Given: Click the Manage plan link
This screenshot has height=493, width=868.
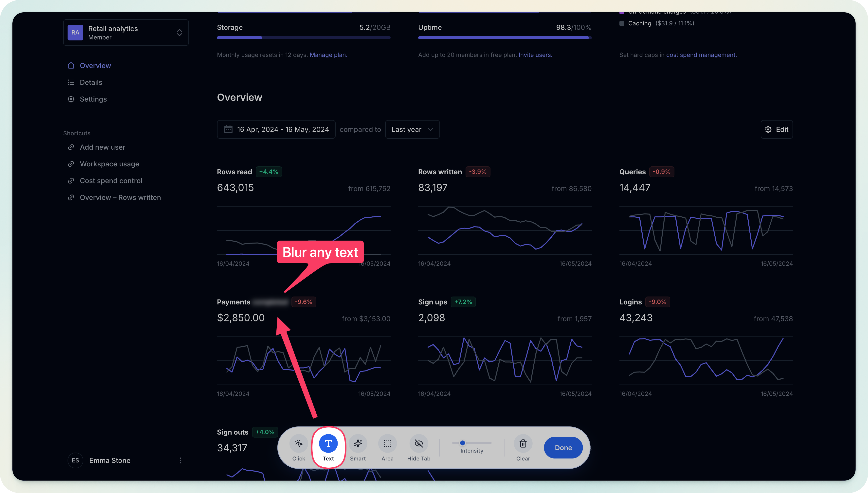Looking at the screenshot, I should coord(328,55).
